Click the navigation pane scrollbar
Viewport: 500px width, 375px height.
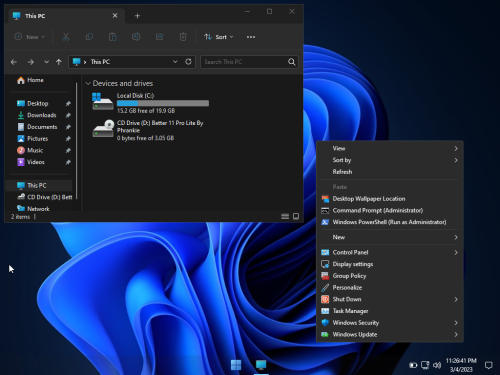[77, 140]
